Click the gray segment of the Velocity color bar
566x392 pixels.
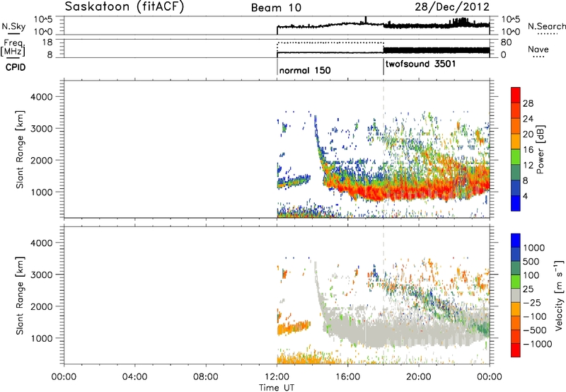516,295
